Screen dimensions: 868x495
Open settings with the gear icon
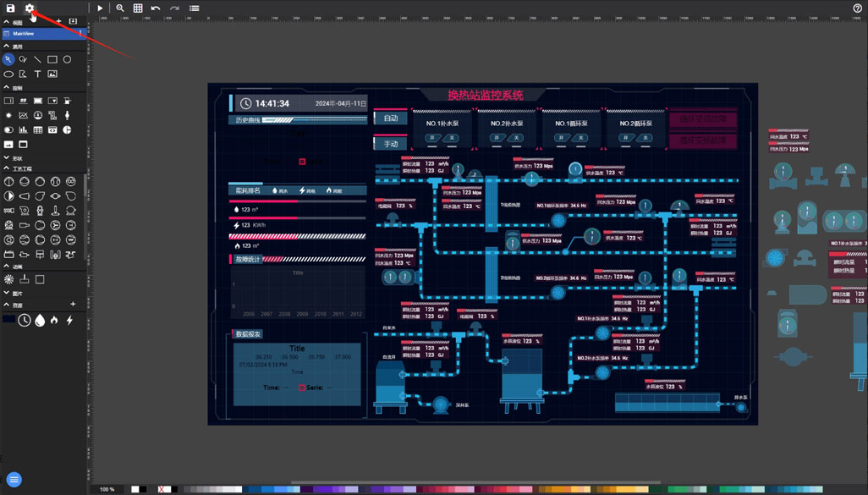point(30,8)
